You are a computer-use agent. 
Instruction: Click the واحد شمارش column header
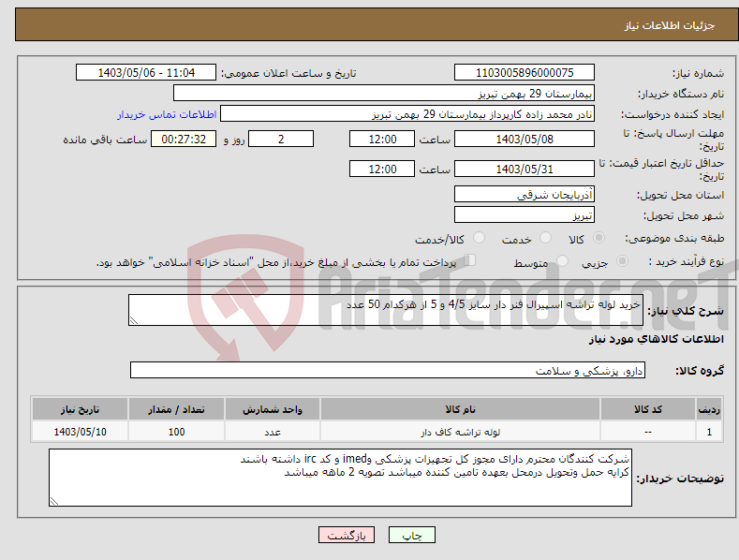tap(273, 409)
